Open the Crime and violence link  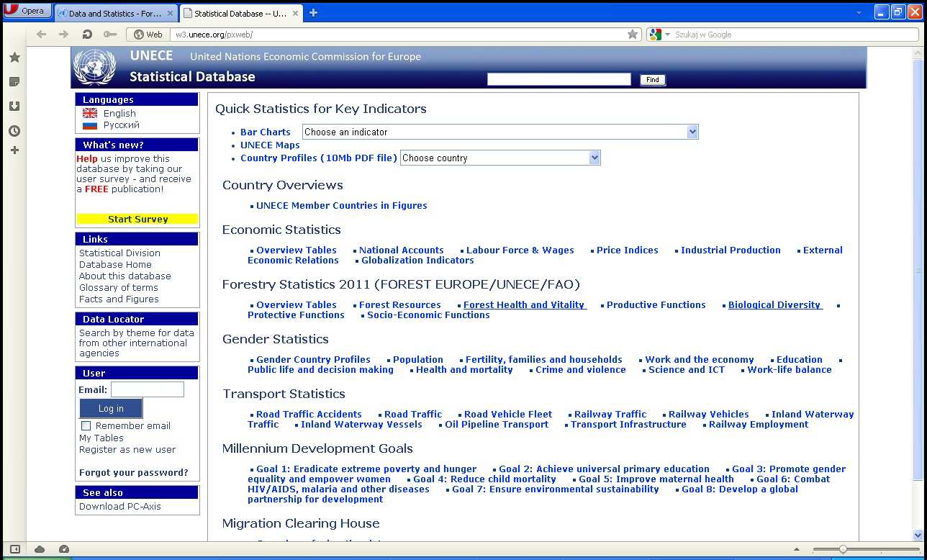click(x=581, y=369)
